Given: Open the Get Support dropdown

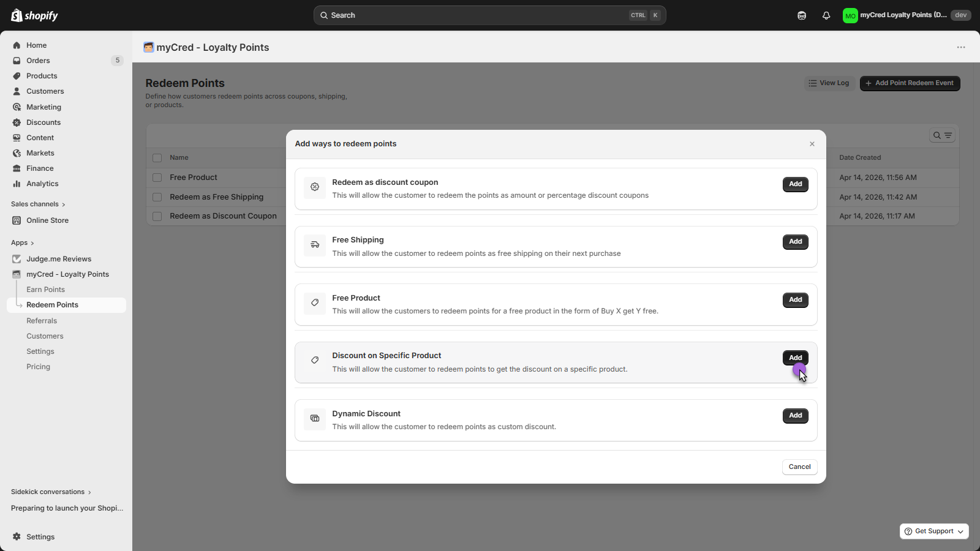Looking at the screenshot, I should [x=934, y=531].
